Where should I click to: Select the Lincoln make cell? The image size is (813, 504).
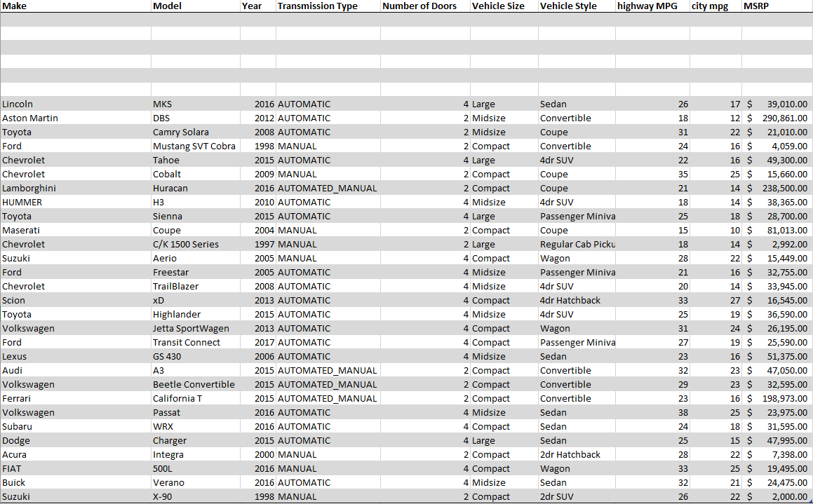[76, 104]
